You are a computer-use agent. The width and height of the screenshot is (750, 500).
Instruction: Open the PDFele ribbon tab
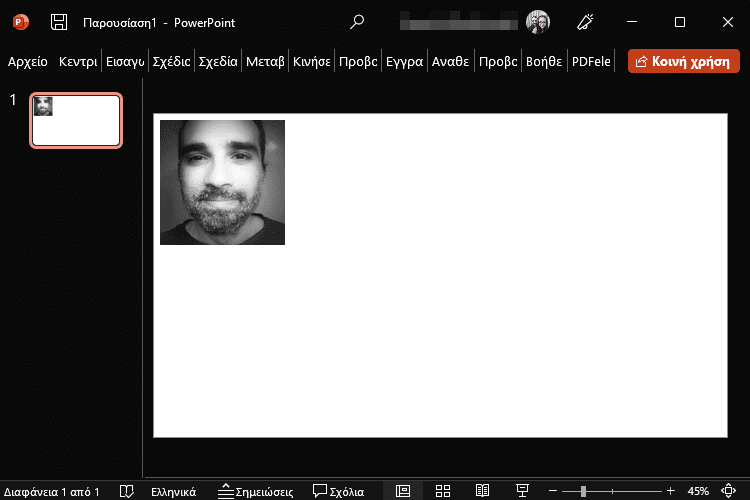(591, 62)
